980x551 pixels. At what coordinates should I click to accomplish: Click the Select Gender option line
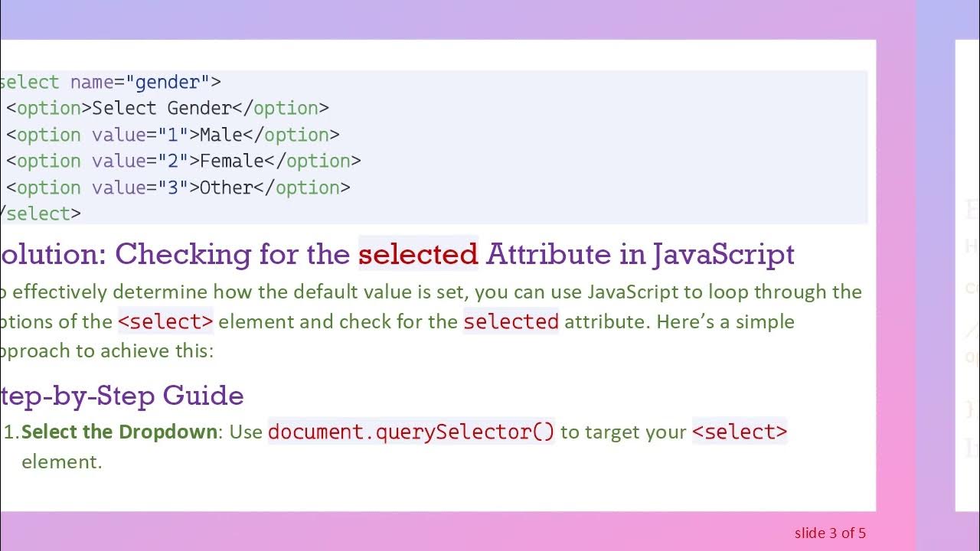click(x=168, y=108)
